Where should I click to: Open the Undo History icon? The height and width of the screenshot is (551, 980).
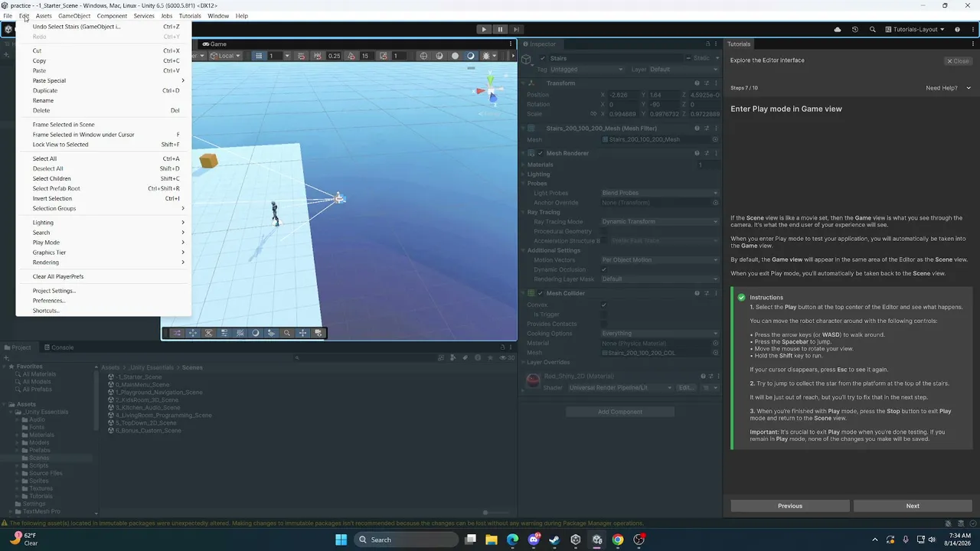point(855,29)
